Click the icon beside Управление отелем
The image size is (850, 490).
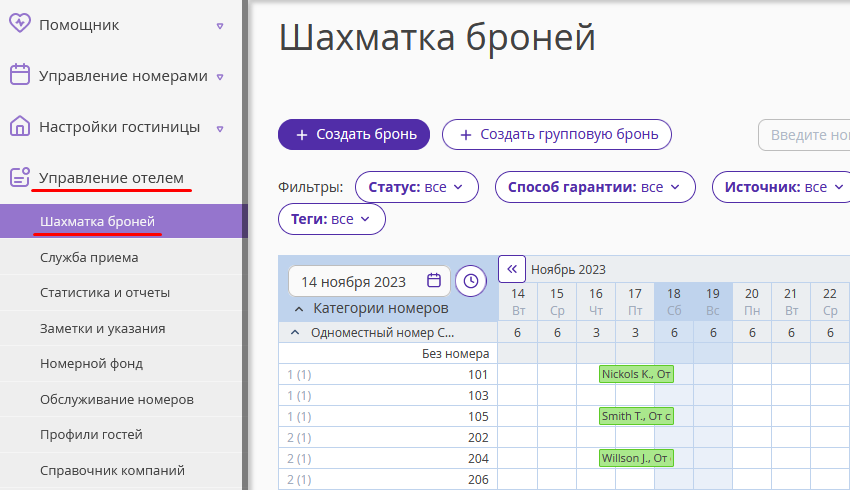pos(20,177)
